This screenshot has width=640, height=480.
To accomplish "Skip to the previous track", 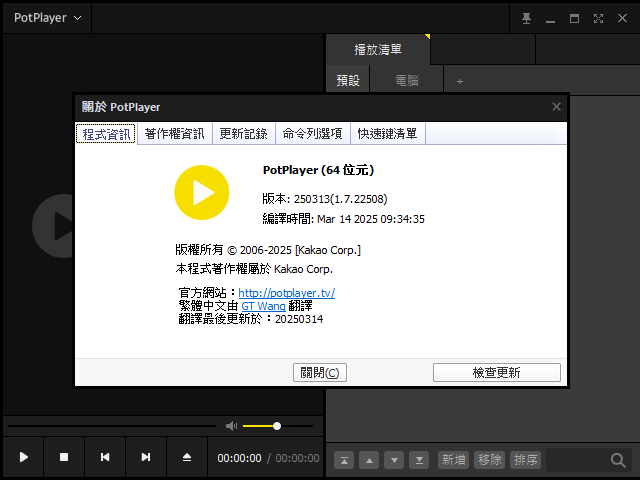I will (105, 457).
